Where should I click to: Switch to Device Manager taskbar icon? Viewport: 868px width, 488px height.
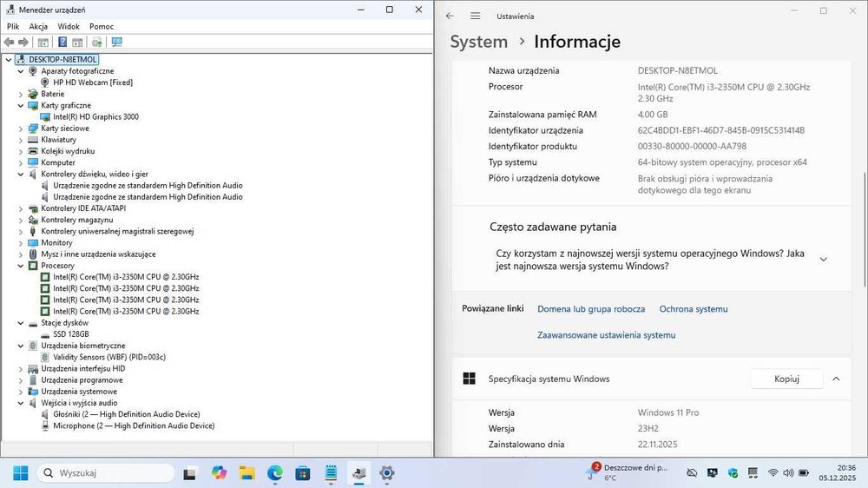pyautogui.click(x=358, y=473)
